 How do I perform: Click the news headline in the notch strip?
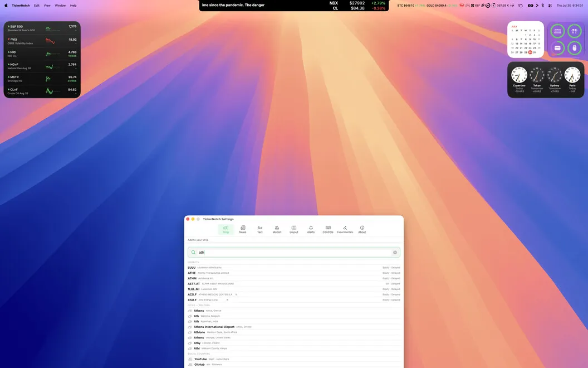coord(233,5)
